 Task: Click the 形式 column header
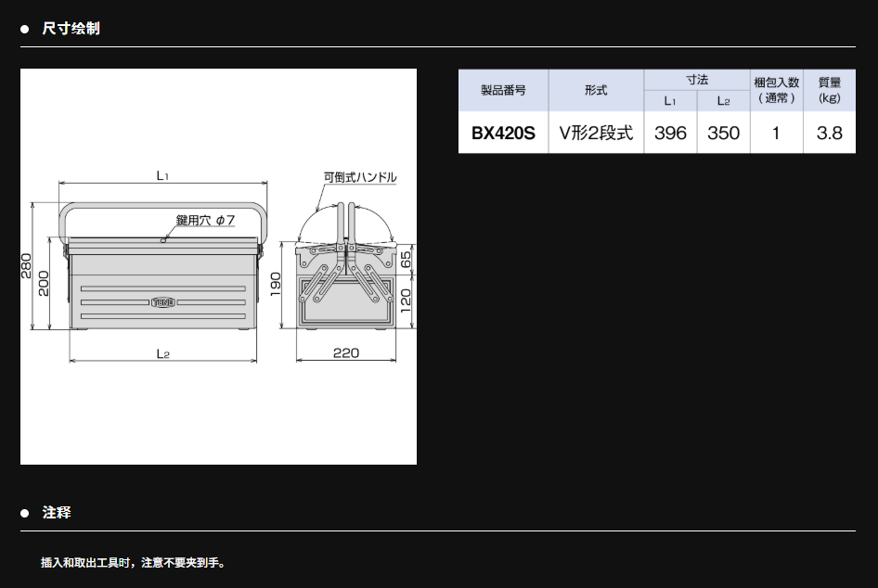[x=596, y=90]
